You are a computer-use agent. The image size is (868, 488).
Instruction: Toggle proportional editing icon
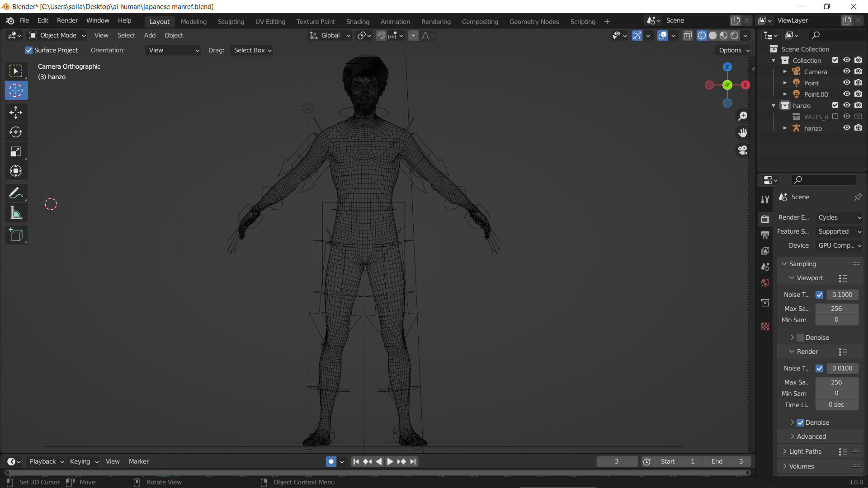[413, 35]
